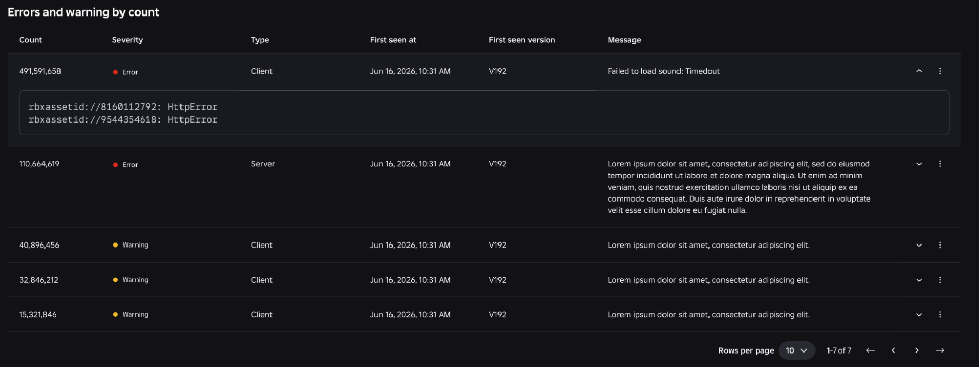Open kebab menu for 40,896,456 warning row
The image size is (980, 367).
[940, 245]
